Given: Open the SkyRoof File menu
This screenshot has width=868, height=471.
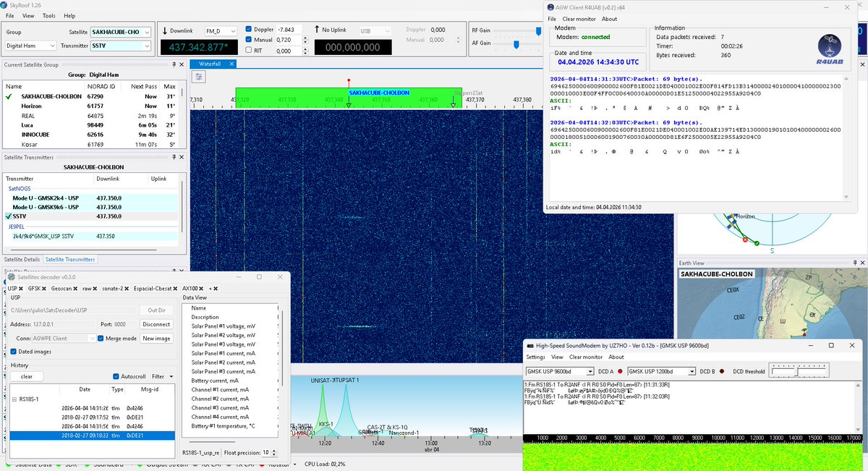Looking at the screenshot, I should click(10, 15).
